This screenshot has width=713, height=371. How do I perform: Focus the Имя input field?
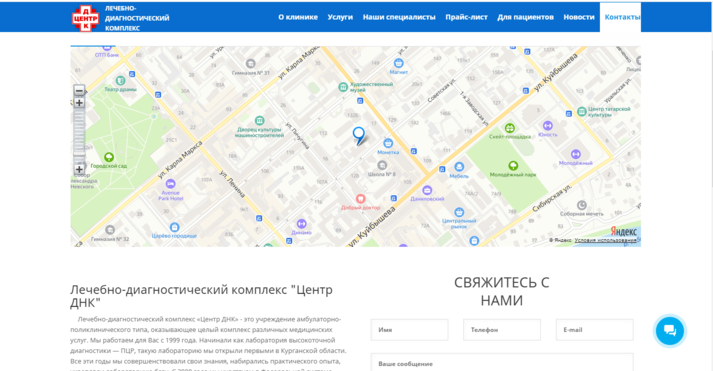tap(409, 330)
